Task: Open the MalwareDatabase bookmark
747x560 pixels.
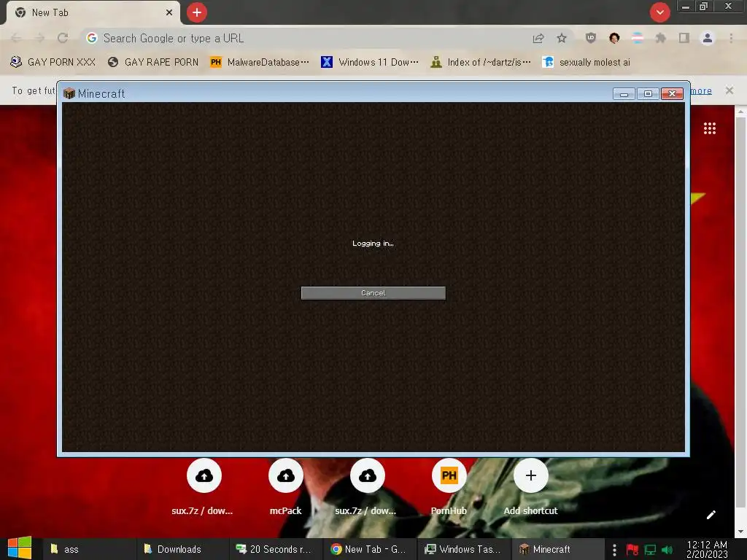Action: [260, 63]
